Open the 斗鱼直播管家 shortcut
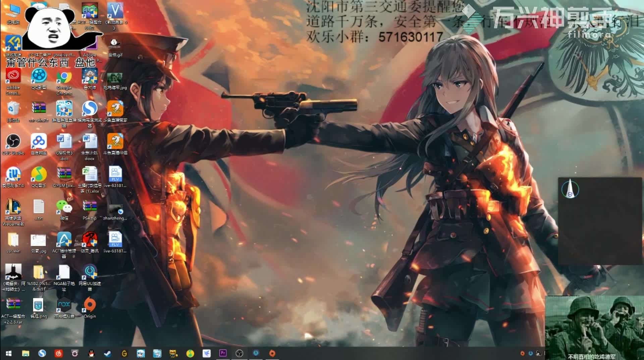This screenshot has height=360, width=644. pos(115,111)
